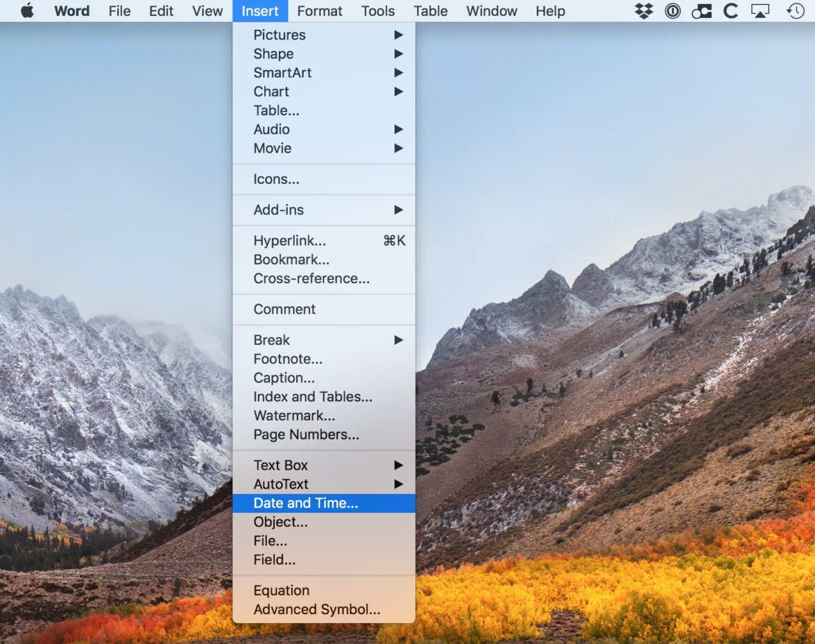Image resolution: width=815 pixels, height=644 pixels.
Task: Open the Edit menu
Action: (x=161, y=11)
